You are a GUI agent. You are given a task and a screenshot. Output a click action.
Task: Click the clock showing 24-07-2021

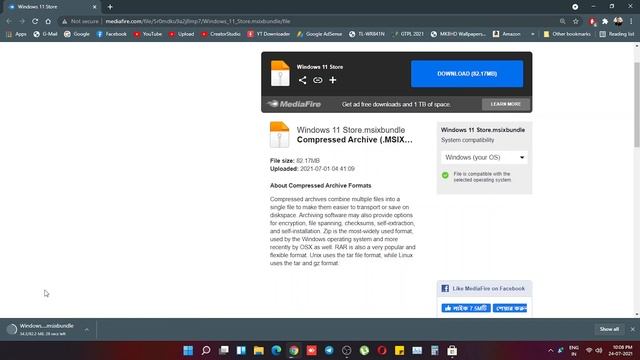point(621,350)
